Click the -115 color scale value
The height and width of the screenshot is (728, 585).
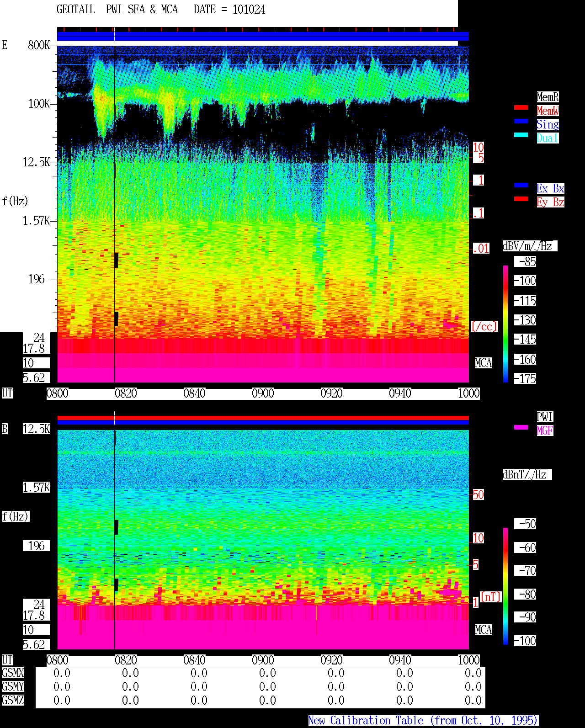click(x=525, y=301)
